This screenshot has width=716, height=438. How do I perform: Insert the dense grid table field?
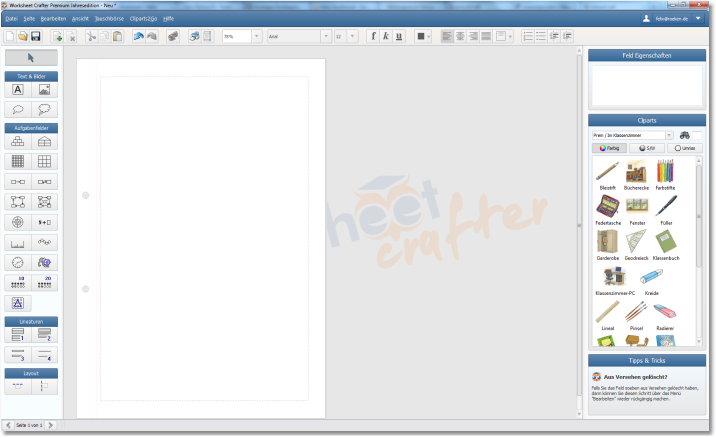[x=18, y=161]
